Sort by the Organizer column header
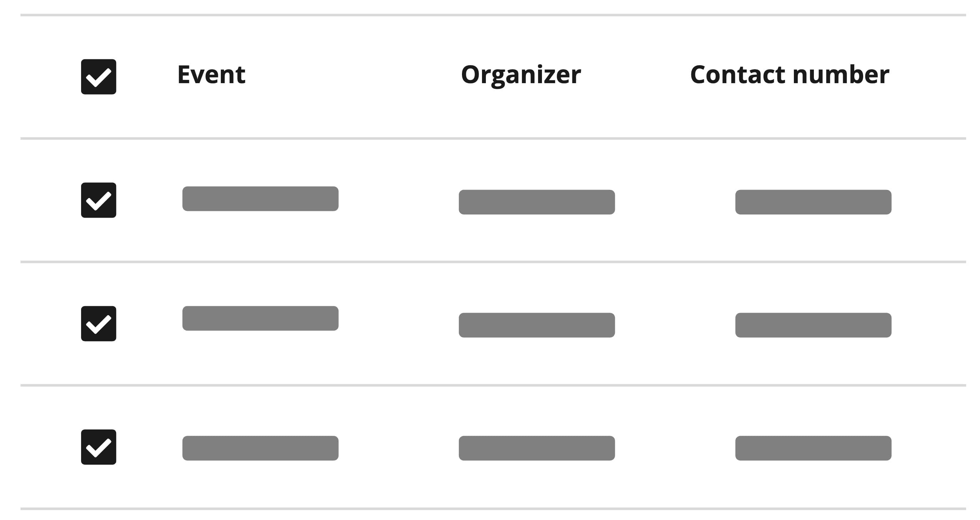980x520 pixels. pos(520,75)
